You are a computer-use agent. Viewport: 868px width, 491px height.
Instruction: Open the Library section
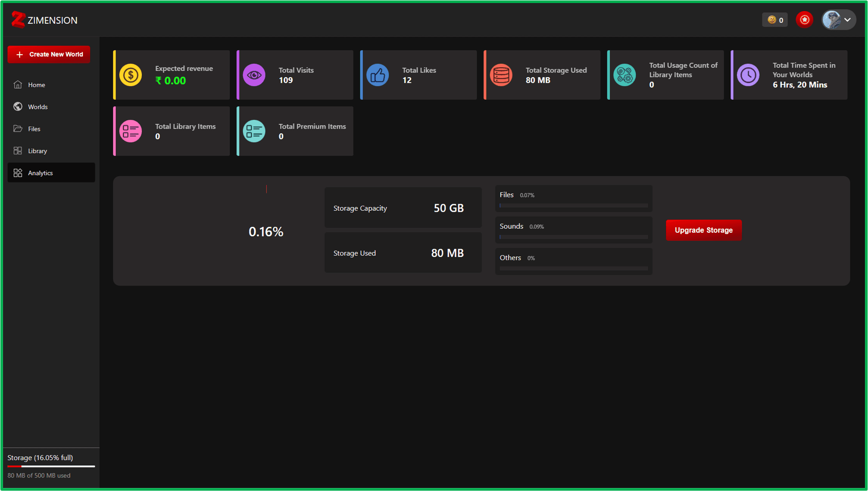(x=51, y=151)
